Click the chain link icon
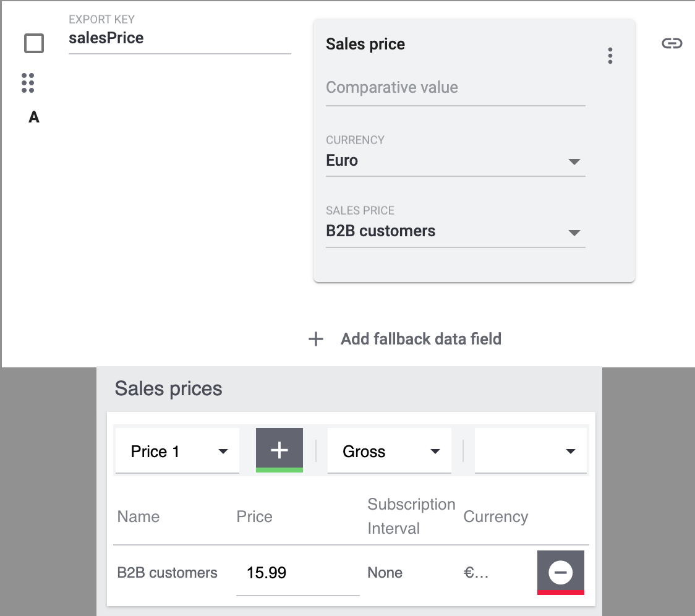The image size is (695, 616). (672, 43)
